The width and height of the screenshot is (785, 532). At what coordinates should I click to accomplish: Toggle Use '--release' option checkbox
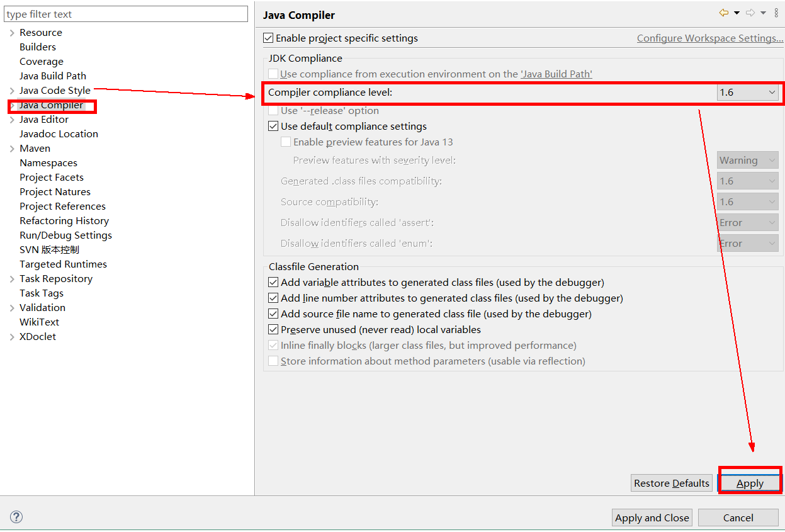point(273,111)
